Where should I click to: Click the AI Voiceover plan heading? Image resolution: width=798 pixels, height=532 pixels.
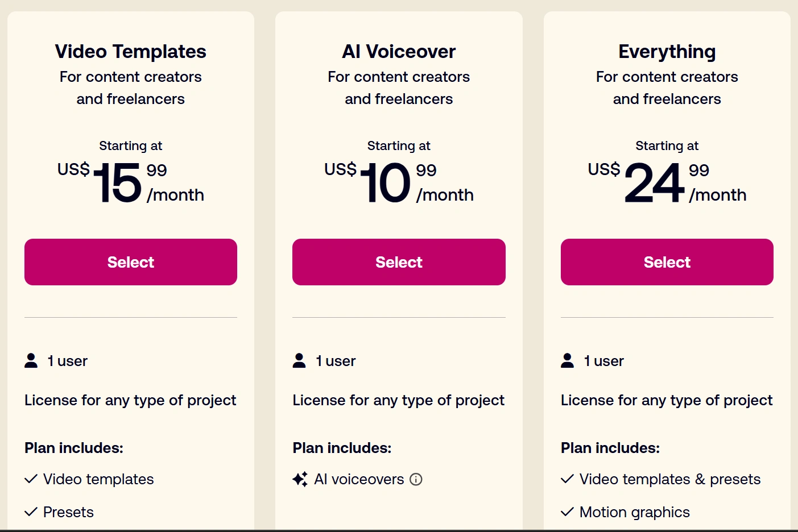tap(399, 52)
